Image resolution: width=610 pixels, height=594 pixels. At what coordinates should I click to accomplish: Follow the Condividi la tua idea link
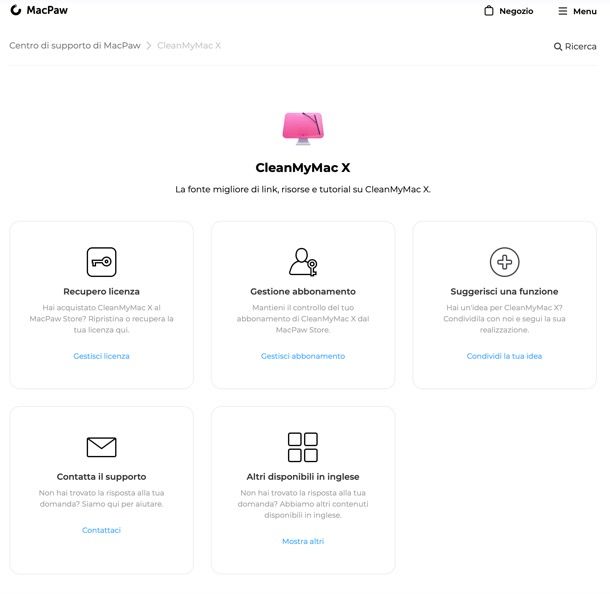click(505, 356)
